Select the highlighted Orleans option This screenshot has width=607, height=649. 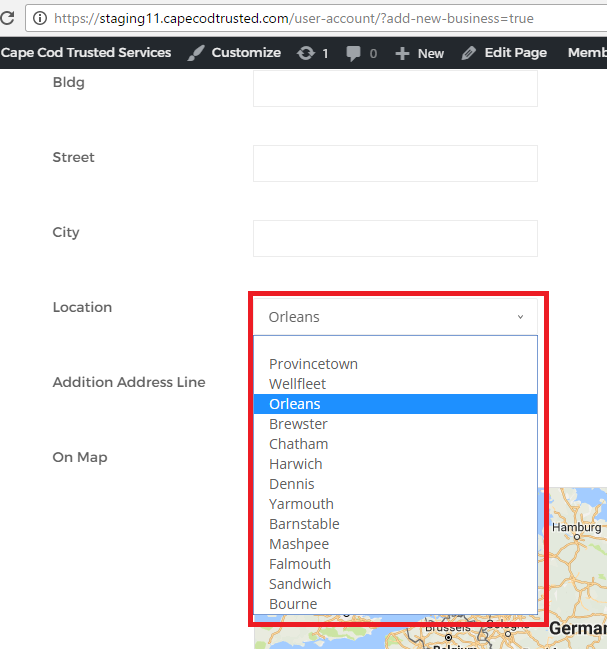point(295,404)
